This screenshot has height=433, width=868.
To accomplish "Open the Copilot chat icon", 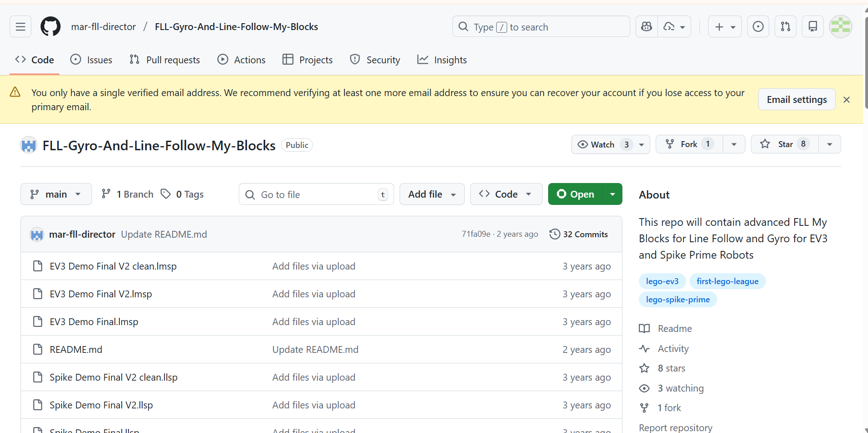I will click(x=646, y=26).
